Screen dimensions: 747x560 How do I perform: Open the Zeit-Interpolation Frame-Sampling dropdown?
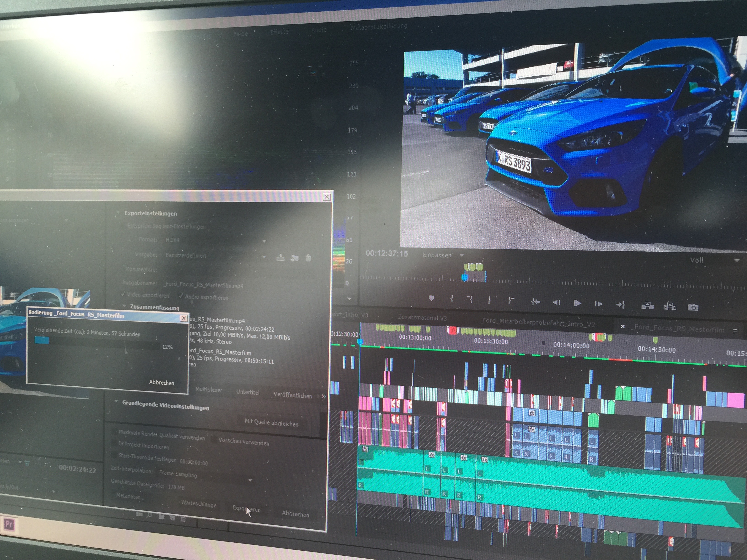[250, 480]
